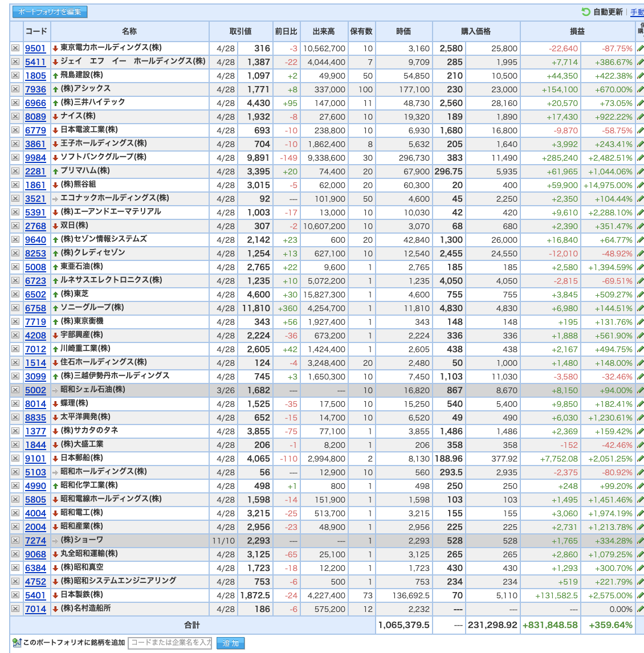Click the 11/10 date on the ショーワ row

(x=223, y=541)
